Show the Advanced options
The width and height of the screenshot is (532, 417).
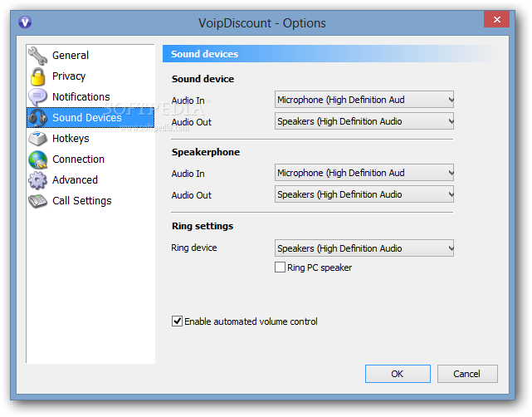90,180
